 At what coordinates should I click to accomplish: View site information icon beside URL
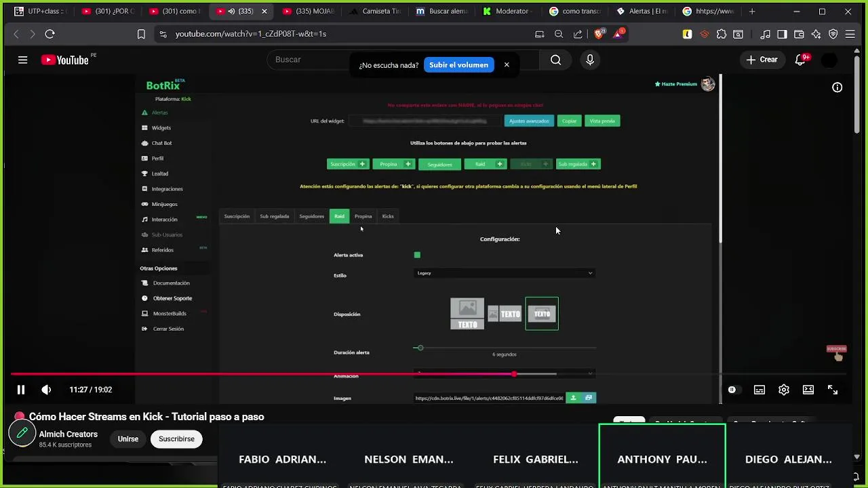click(163, 34)
